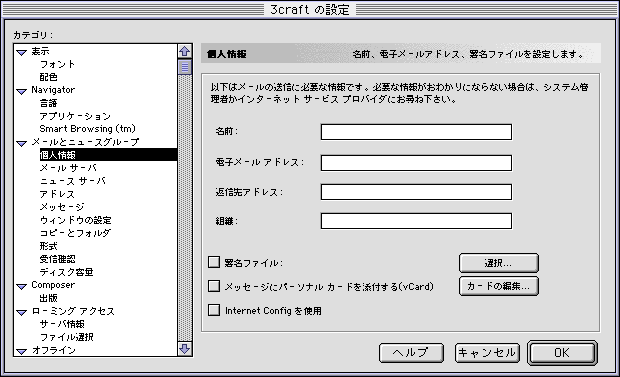Screen dimensions: 620x377
Task: Select the ローミング アクセス label
Action: click(x=73, y=311)
